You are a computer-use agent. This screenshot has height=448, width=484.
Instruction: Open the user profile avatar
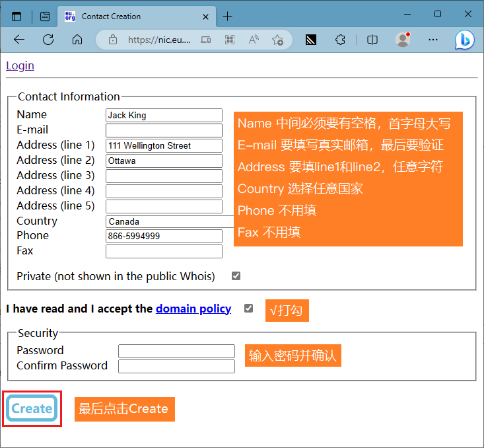pos(403,40)
